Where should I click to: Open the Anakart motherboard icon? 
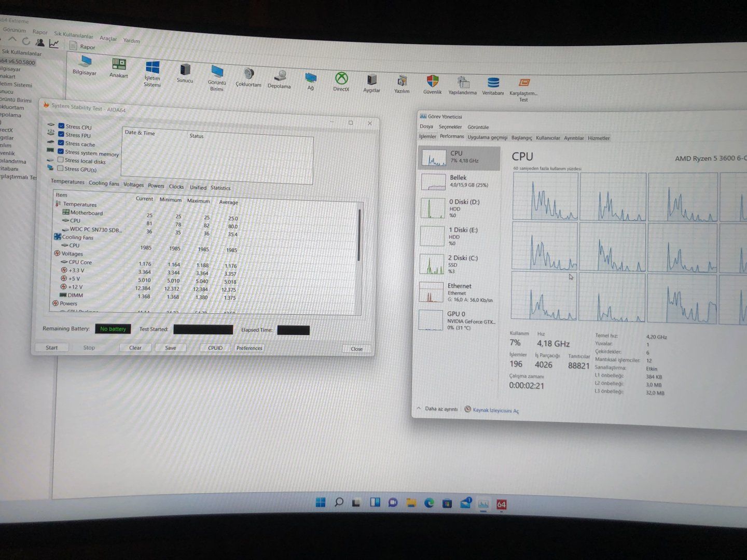pyautogui.click(x=119, y=68)
